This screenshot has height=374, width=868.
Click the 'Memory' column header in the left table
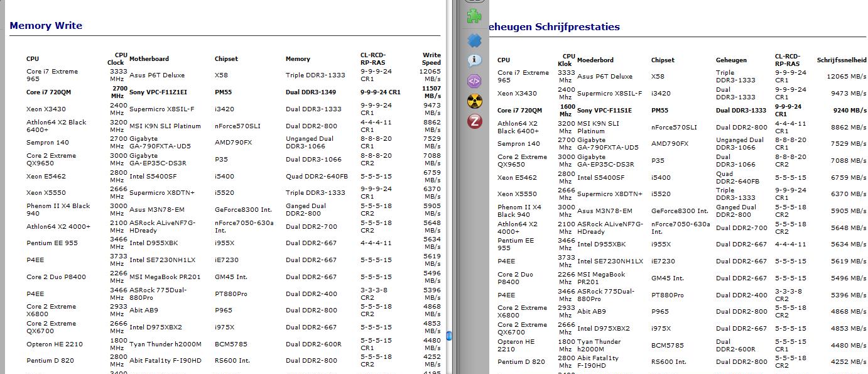click(298, 59)
